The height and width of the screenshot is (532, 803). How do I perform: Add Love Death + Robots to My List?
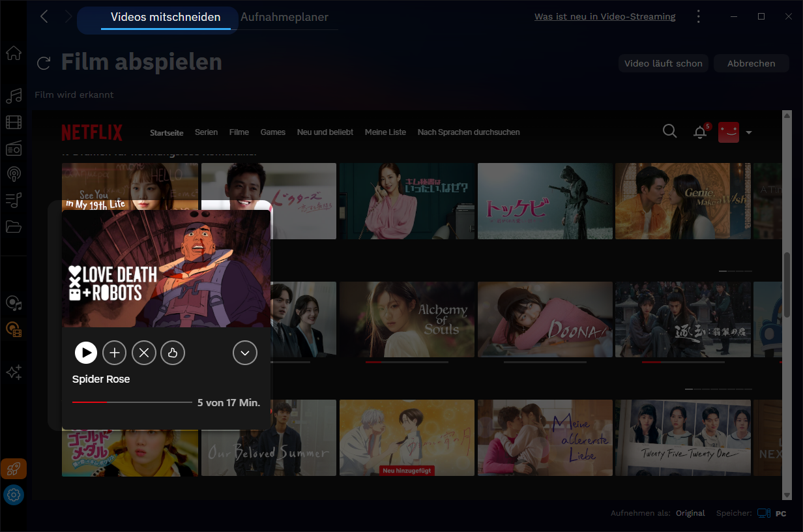(115, 353)
